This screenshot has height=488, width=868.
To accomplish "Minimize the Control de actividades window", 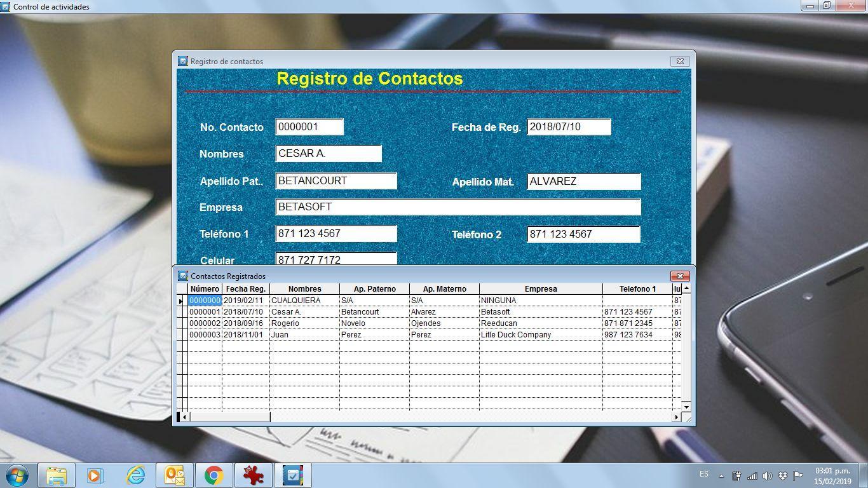I will click(x=810, y=6).
